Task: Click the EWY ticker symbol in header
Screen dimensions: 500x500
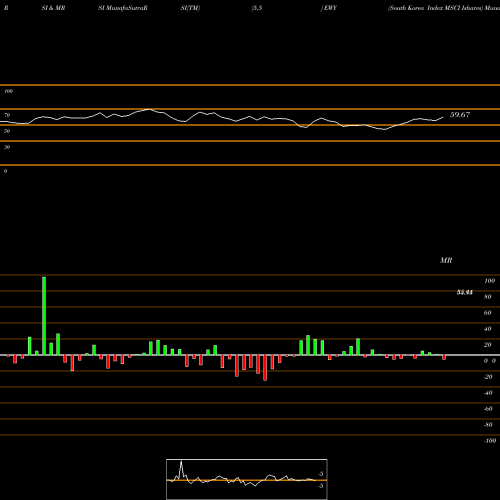Action: (x=330, y=8)
